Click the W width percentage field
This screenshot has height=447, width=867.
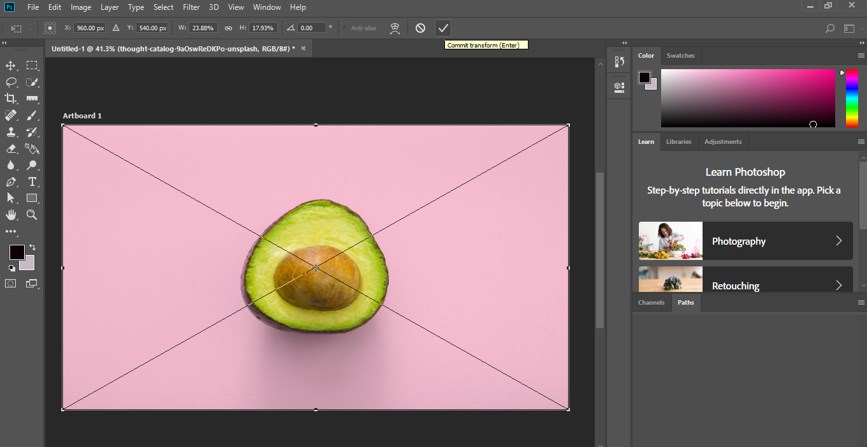pyautogui.click(x=203, y=28)
